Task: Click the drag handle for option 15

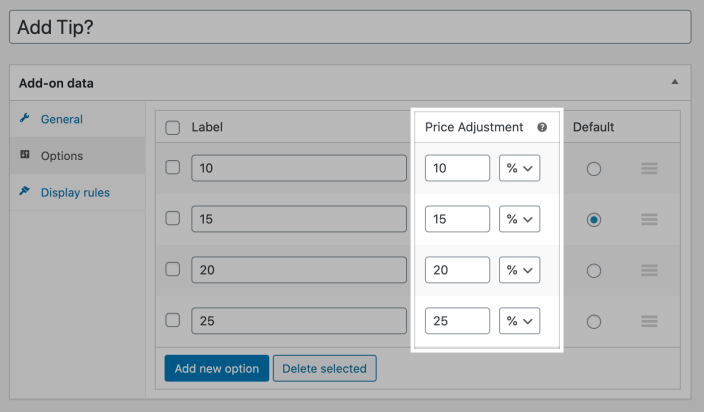Action: click(649, 219)
